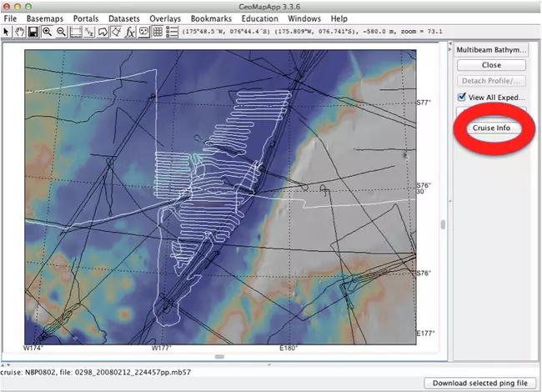Open the Overlays menu
This screenshot has height=392, width=542.
[164, 18]
